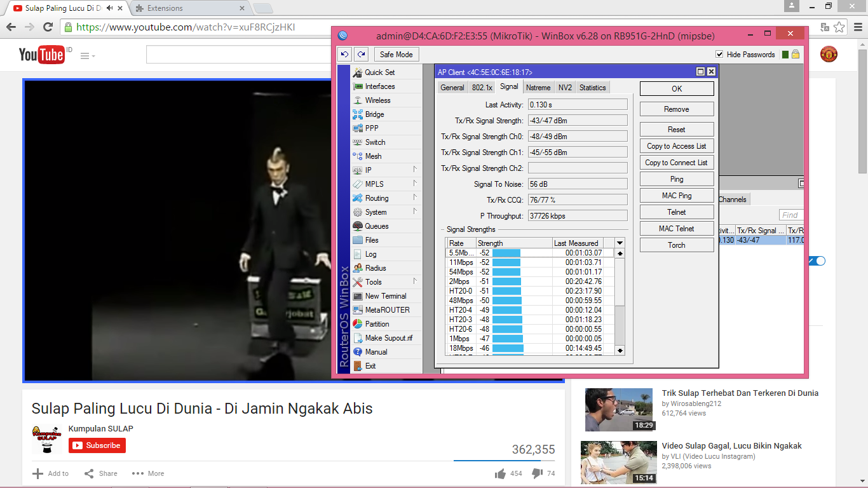The image size is (868, 488).
Task: Switch to the General tab
Action: click(452, 88)
